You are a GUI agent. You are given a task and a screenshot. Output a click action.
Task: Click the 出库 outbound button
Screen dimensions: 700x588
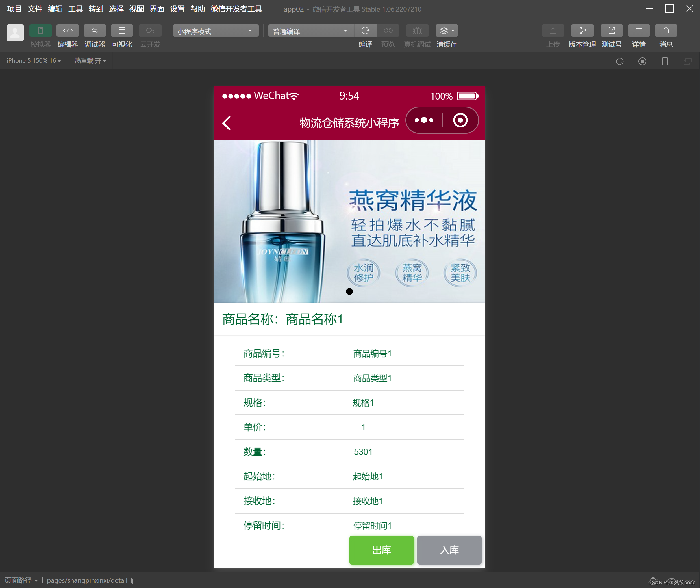pos(381,550)
